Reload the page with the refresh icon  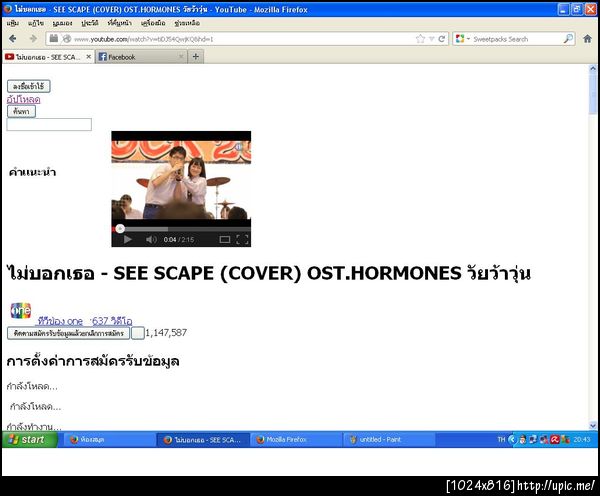[442, 39]
